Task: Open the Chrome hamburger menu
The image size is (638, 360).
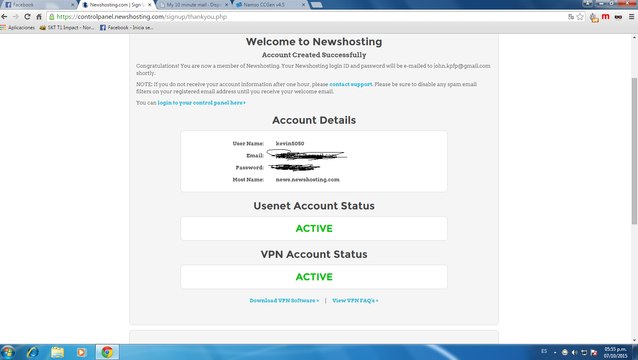Action: [631, 17]
